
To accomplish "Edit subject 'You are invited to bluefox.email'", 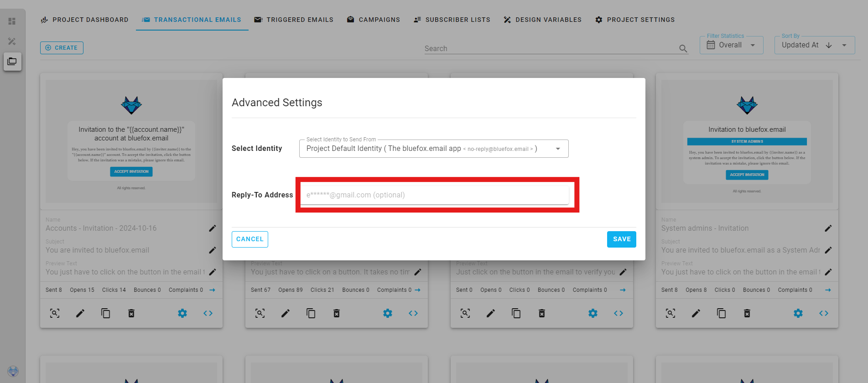I will point(213,250).
